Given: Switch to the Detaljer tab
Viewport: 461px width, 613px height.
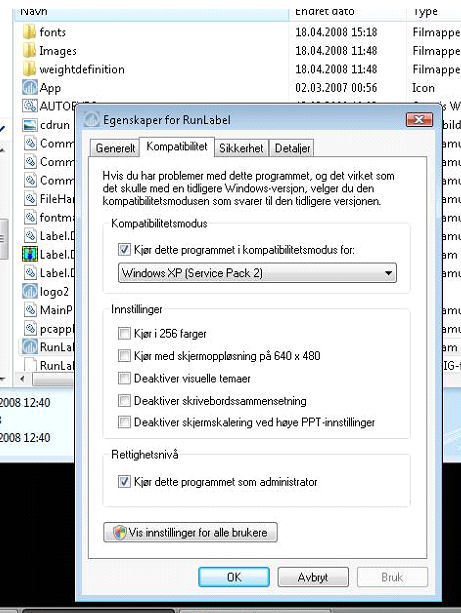Looking at the screenshot, I should [292, 148].
